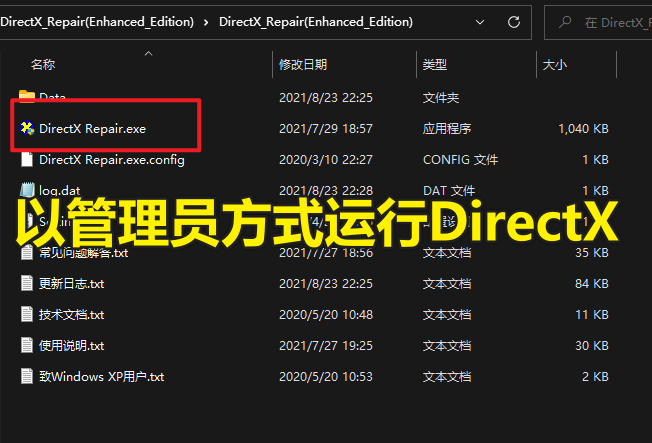Click the 2021/7/29 18:57 date cell
The width and height of the screenshot is (652, 443).
326,129
